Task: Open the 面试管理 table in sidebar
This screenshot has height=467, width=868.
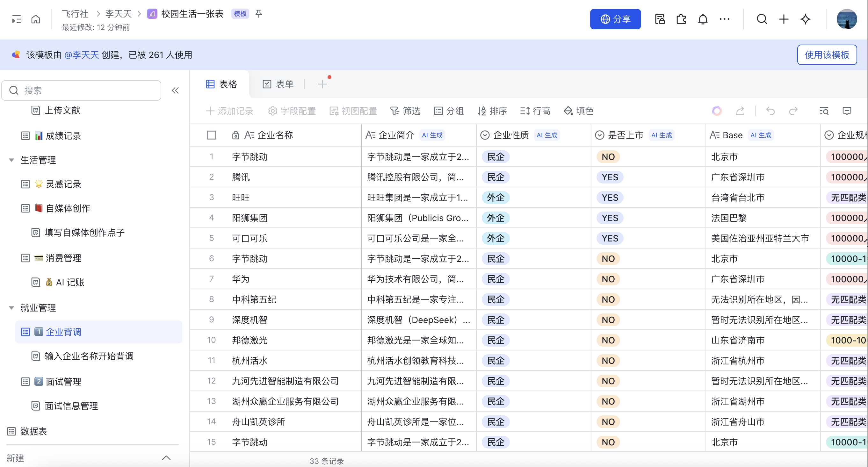Action: coord(63,381)
